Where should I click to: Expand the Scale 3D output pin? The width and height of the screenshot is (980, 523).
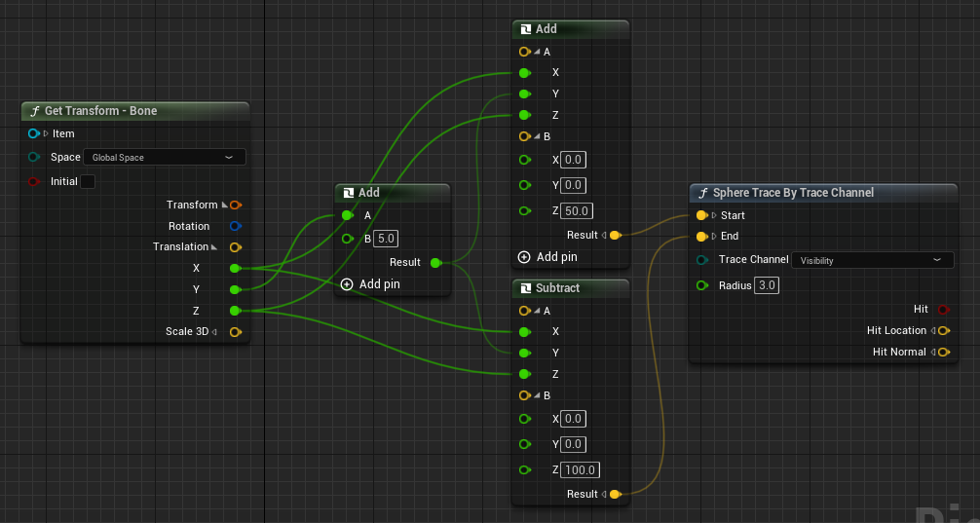[214, 332]
